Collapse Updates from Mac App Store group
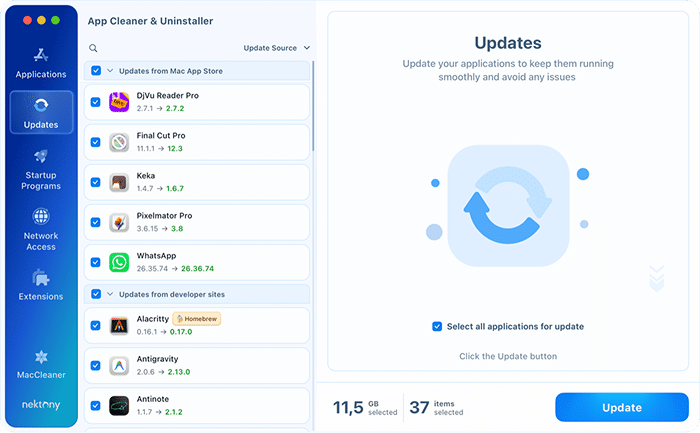 pyautogui.click(x=110, y=71)
